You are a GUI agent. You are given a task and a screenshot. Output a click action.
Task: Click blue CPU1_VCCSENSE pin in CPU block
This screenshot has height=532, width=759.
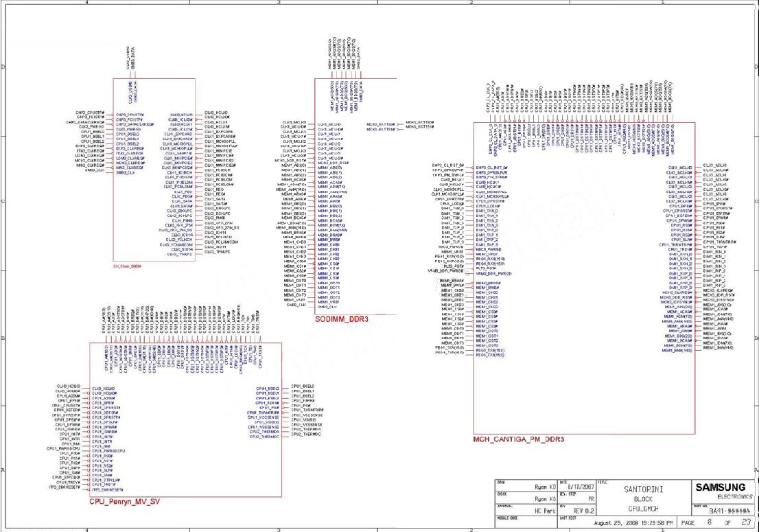pyautogui.click(x=263, y=417)
